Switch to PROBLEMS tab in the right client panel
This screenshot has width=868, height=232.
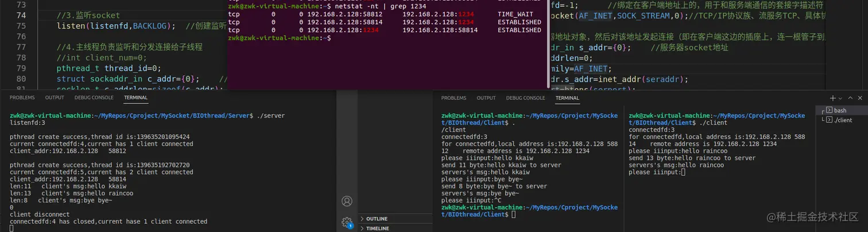pos(454,98)
